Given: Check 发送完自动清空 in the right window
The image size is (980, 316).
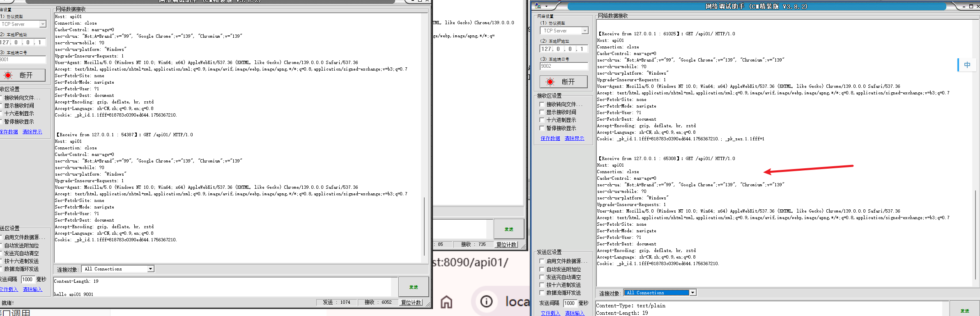Looking at the screenshot, I should click(542, 277).
